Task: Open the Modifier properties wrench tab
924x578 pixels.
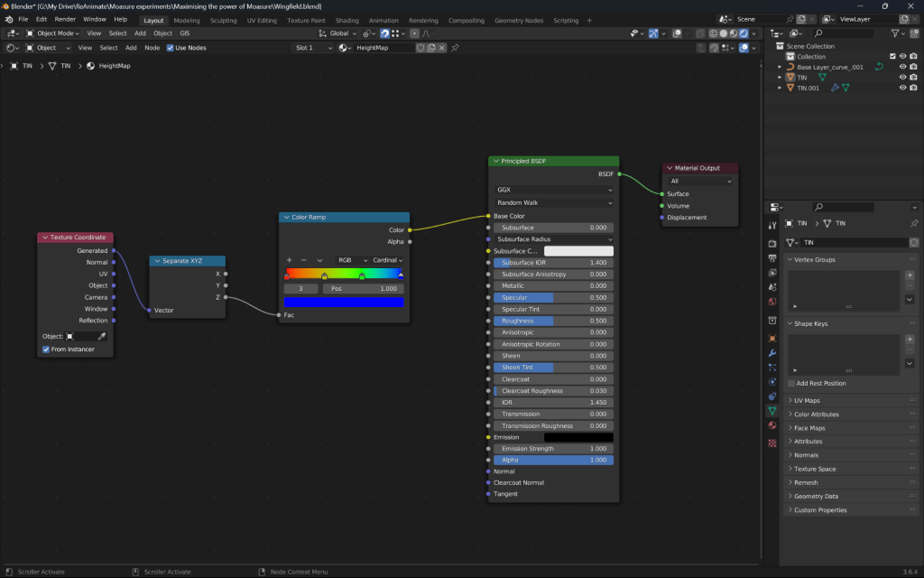Action: 772,353
